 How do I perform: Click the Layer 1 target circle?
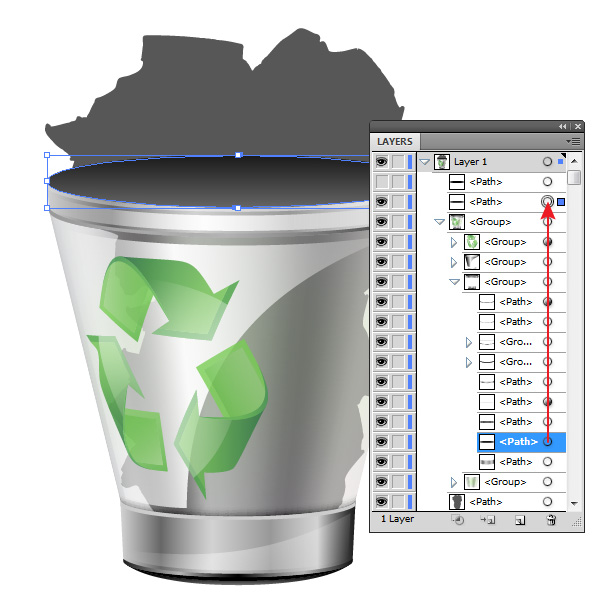(547, 162)
